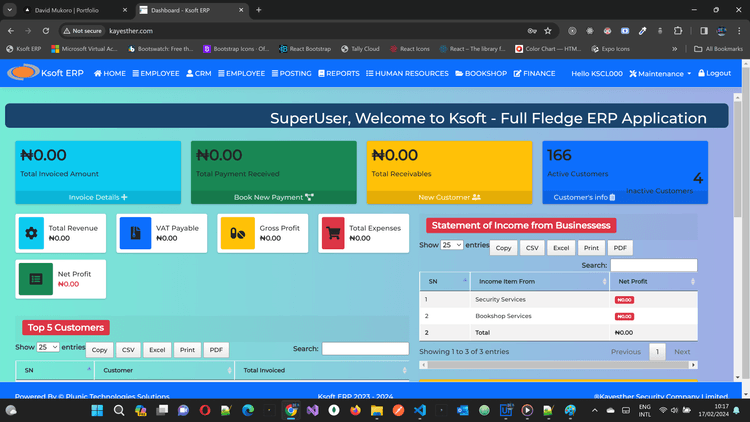Click the VAT Payable document icon
750x422 pixels.
135,233
